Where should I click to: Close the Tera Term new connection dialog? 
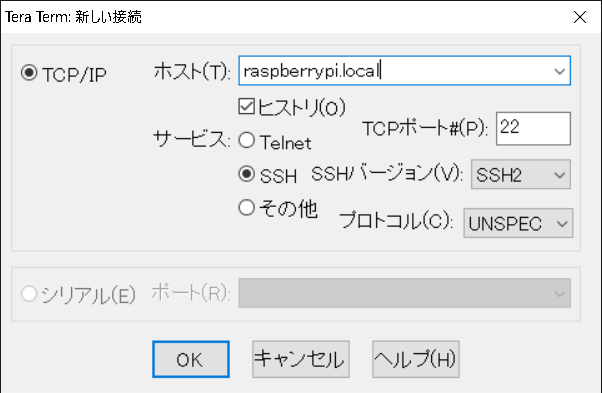580,17
